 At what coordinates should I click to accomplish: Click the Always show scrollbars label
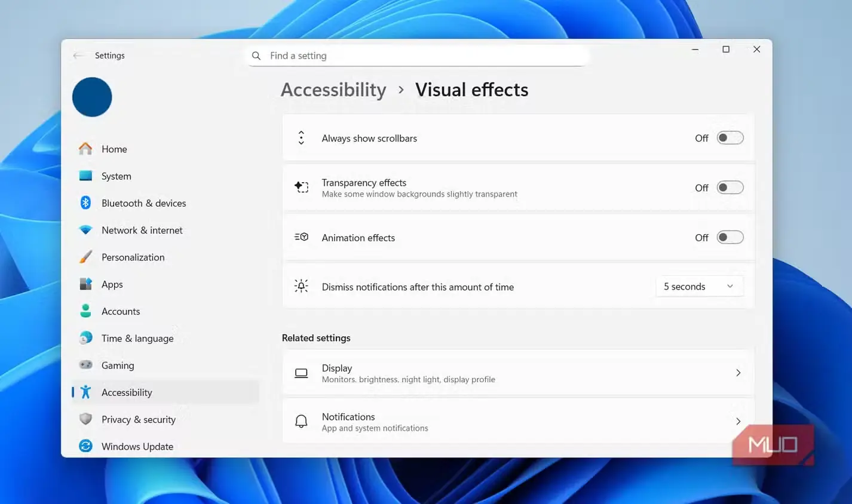coord(369,138)
